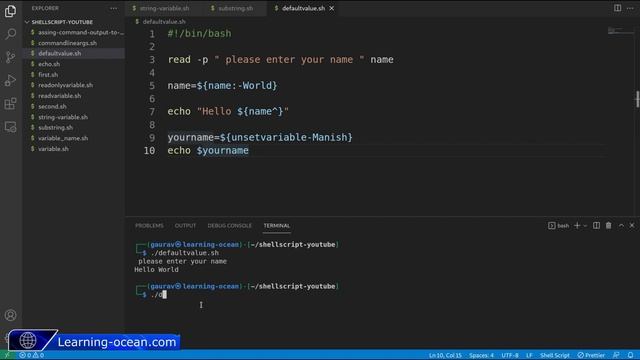The image size is (640, 360).
Task: Go to line via Ln 10, Col 15
Action: click(445, 355)
